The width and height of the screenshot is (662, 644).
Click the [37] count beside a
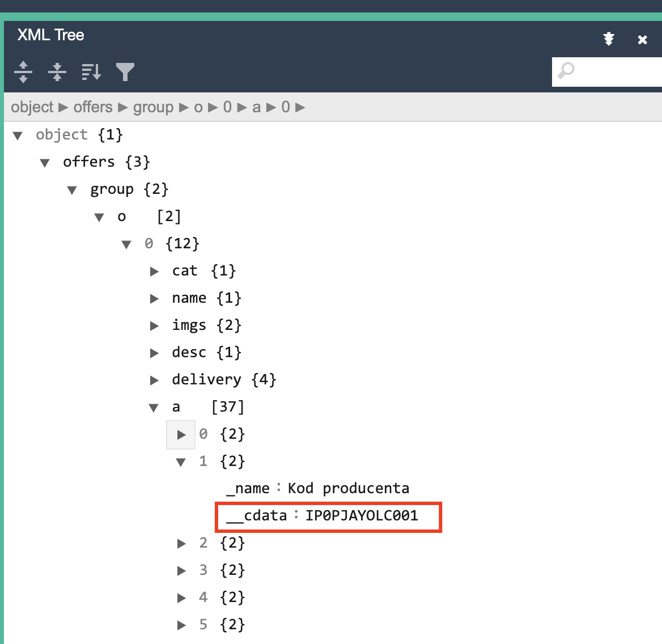228,406
